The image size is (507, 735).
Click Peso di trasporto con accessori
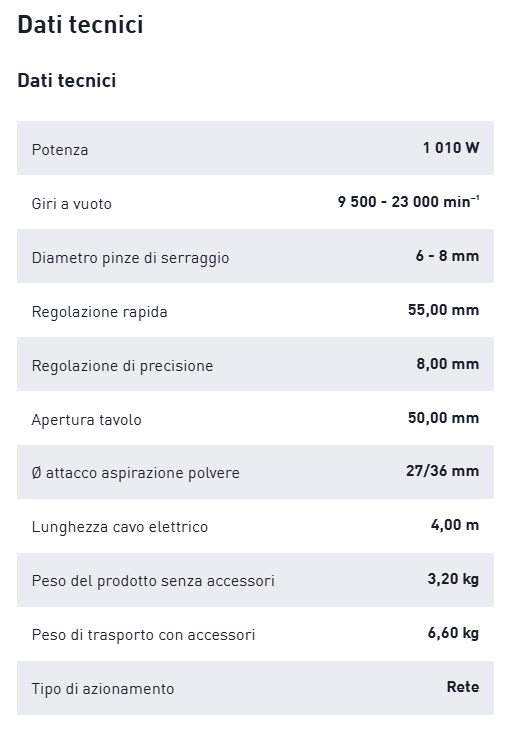143,635
